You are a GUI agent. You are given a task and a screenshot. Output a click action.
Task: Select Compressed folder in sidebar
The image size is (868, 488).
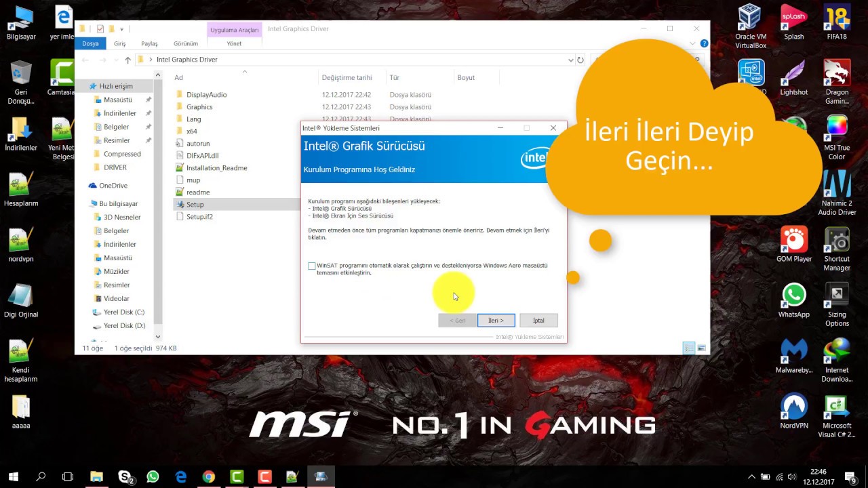tap(122, 154)
